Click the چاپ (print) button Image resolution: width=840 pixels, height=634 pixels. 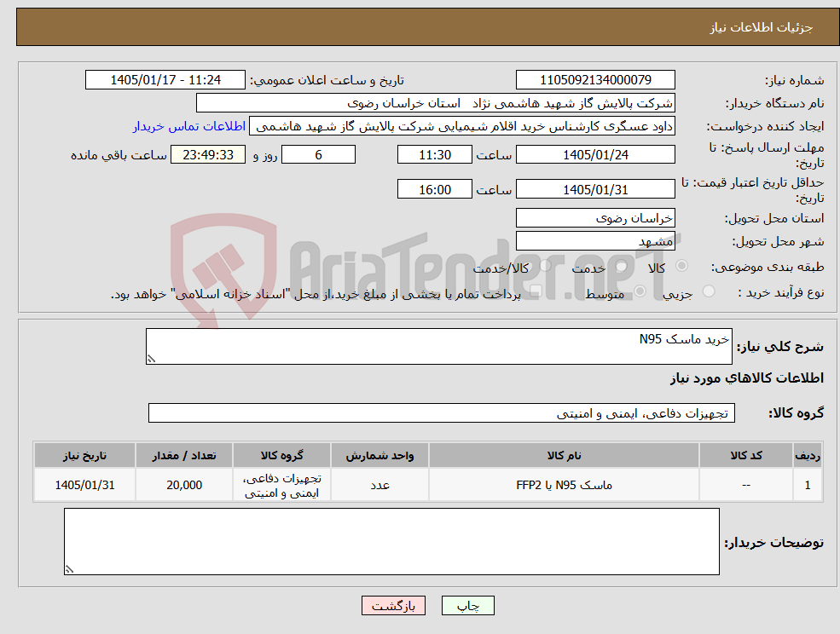[x=467, y=606]
